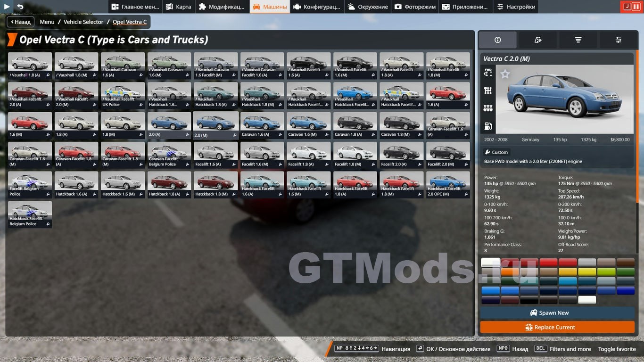The image size is (644, 362).
Task: Click the Назад back button
Action: pos(20,22)
